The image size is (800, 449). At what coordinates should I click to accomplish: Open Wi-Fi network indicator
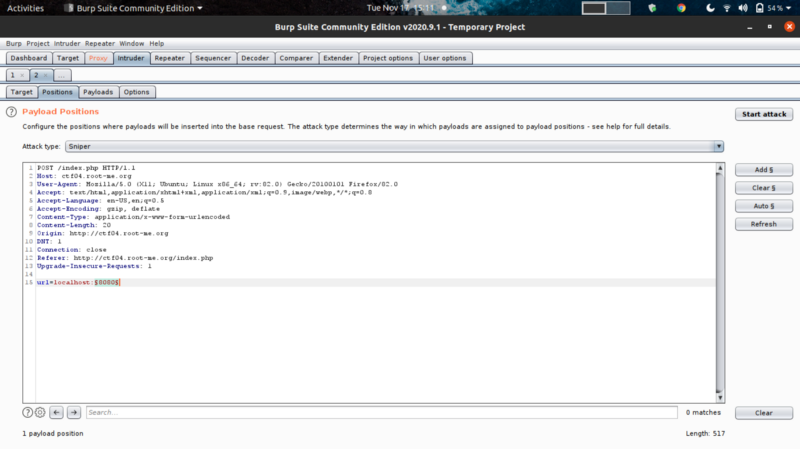pyautogui.click(x=727, y=8)
